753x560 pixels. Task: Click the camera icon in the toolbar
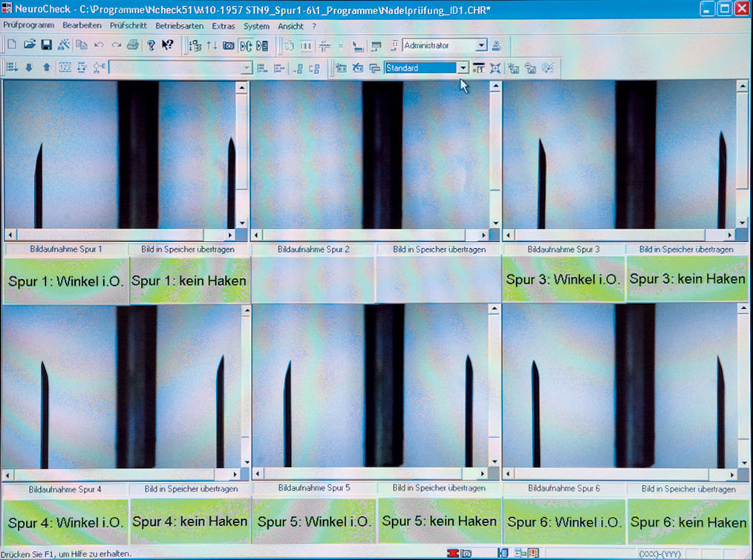tap(229, 45)
